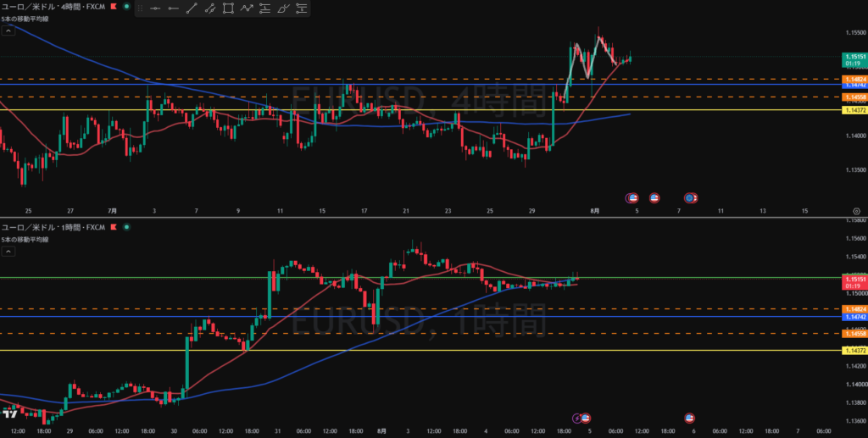Collapse the indicator legend on 4-hour chart

tap(8, 31)
